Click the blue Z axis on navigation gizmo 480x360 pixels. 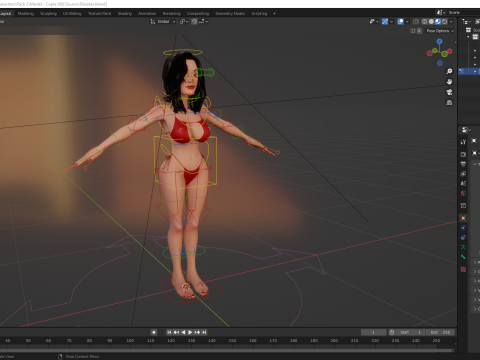pos(440,41)
